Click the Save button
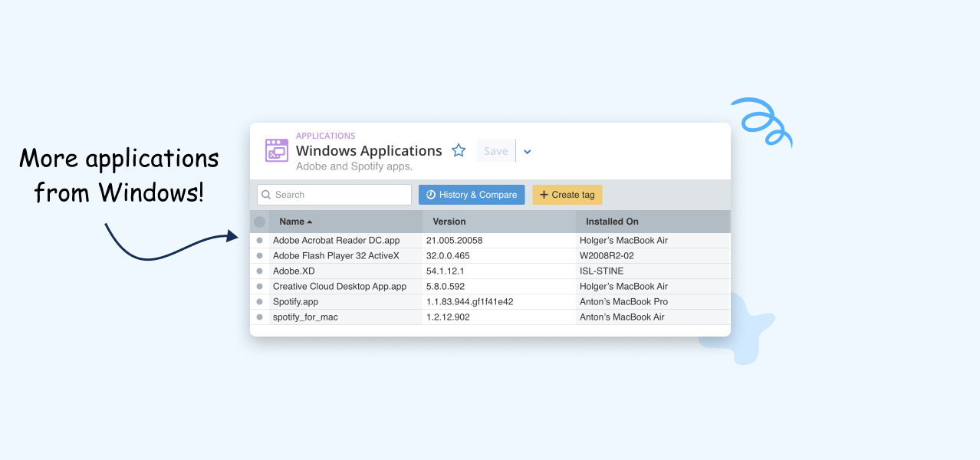 tap(496, 151)
